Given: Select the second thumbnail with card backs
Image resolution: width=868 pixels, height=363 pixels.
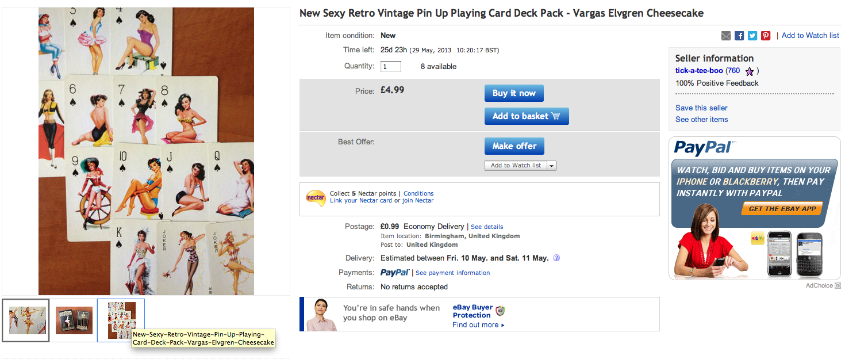Looking at the screenshot, I should [74, 320].
